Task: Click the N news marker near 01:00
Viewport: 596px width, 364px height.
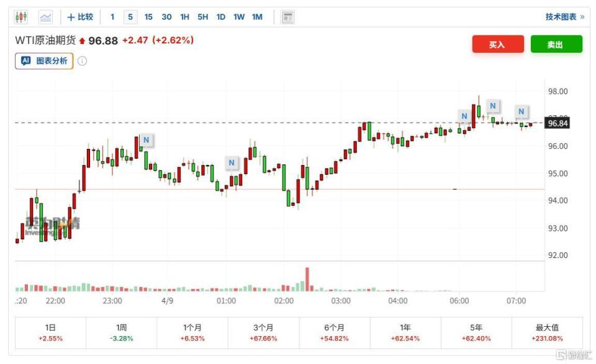Action: pos(232,162)
